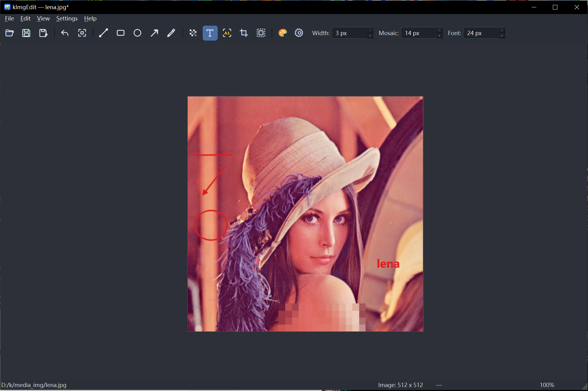The image size is (588, 391).
Task: Open the File menu
Action: coord(9,19)
